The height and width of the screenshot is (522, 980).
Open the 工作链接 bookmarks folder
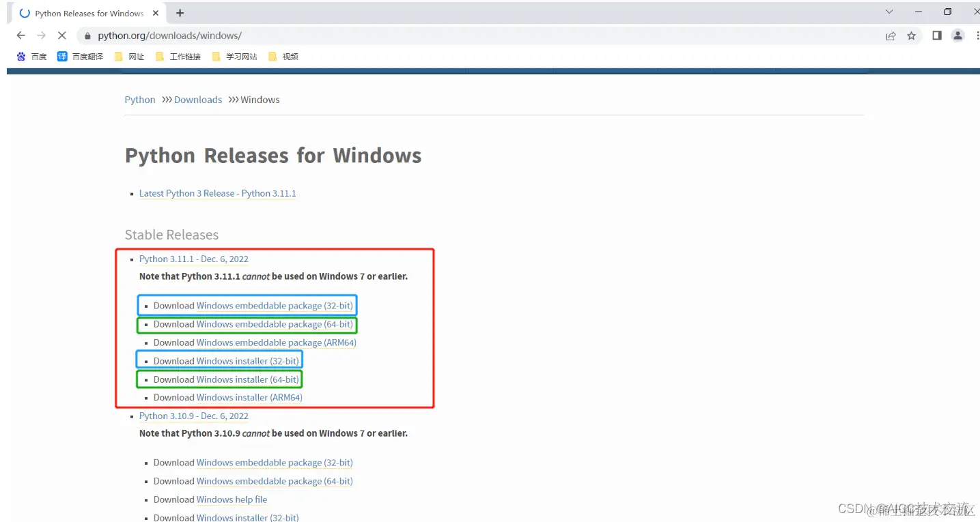(x=178, y=57)
